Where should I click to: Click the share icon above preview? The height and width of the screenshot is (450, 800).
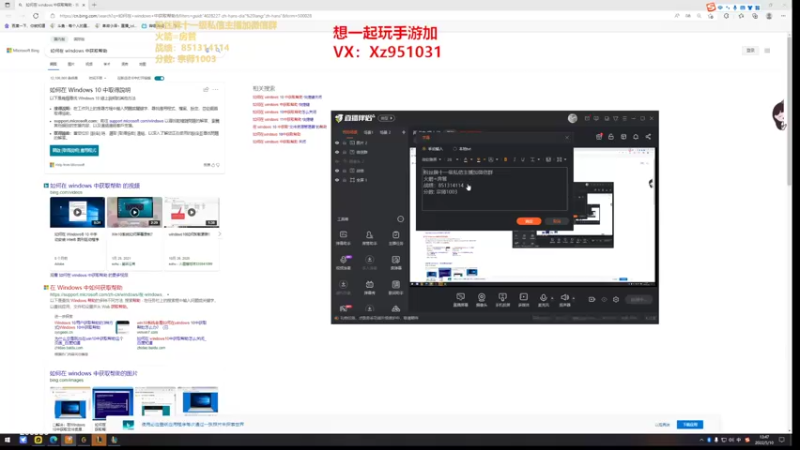[648, 136]
